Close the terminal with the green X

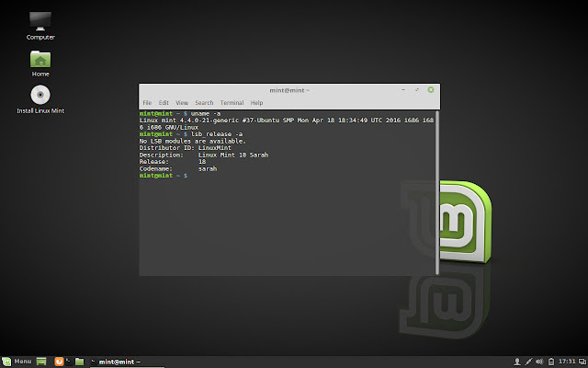[431, 90]
